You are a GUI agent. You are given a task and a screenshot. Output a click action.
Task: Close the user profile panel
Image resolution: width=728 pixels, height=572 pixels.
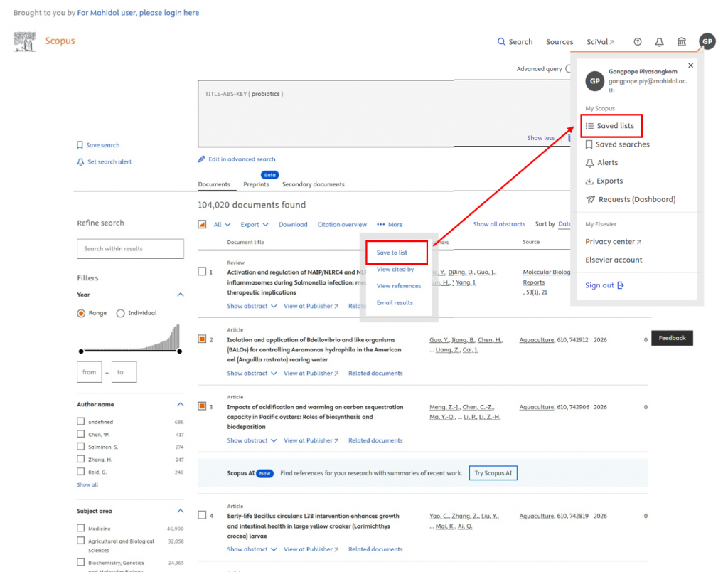[690, 65]
